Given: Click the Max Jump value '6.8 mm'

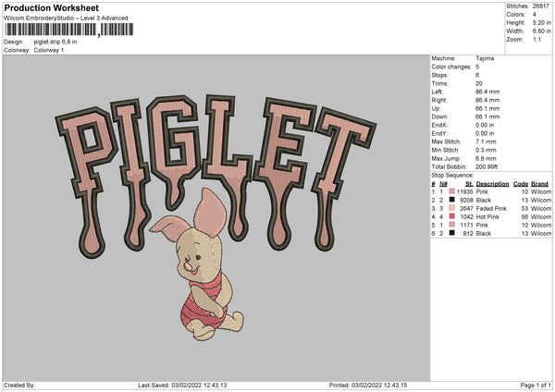Looking at the screenshot, I should [x=486, y=158].
